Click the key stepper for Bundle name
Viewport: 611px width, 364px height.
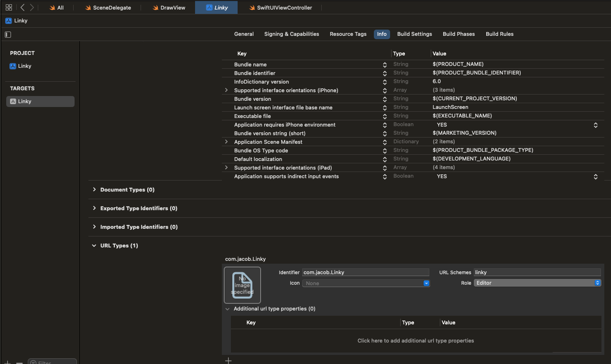pyautogui.click(x=385, y=64)
